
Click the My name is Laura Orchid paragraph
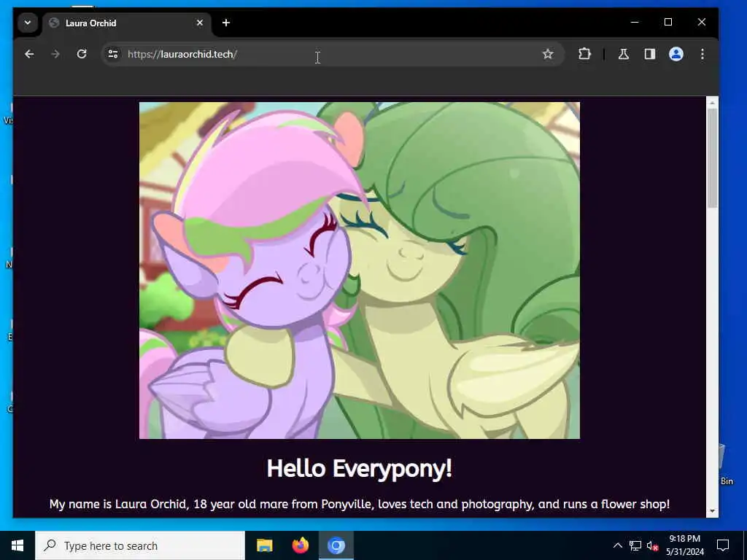(360, 505)
